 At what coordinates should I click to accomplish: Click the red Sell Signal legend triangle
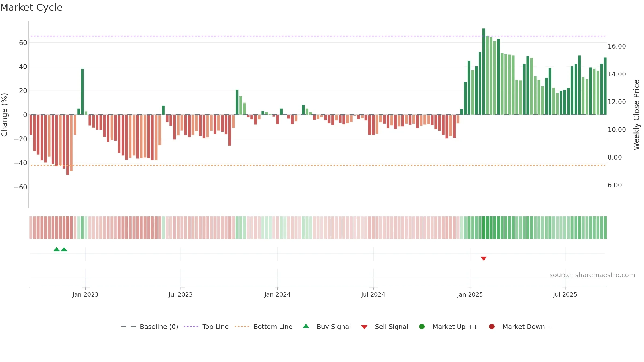coord(364,327)
